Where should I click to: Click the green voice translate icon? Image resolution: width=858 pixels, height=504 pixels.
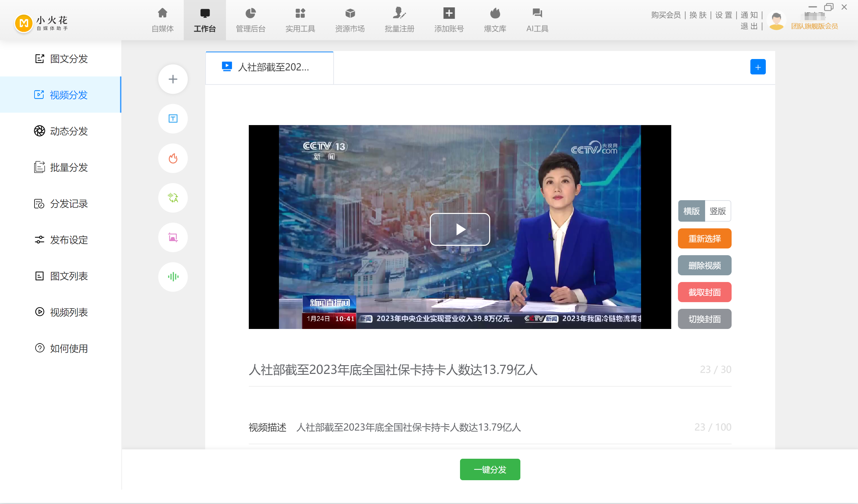coord(173,198)
